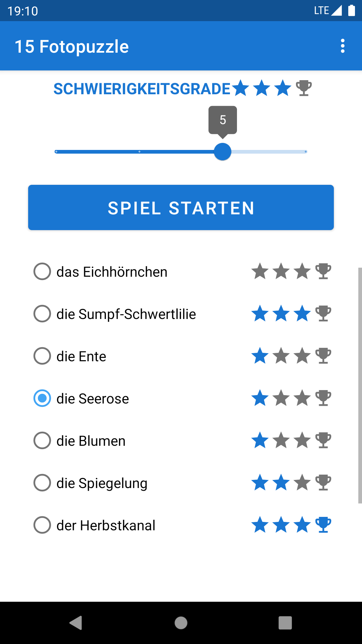Click the trophy icon for das Eichhörnchen
This screenshot has height=644, width=362.
pos(323,271)
